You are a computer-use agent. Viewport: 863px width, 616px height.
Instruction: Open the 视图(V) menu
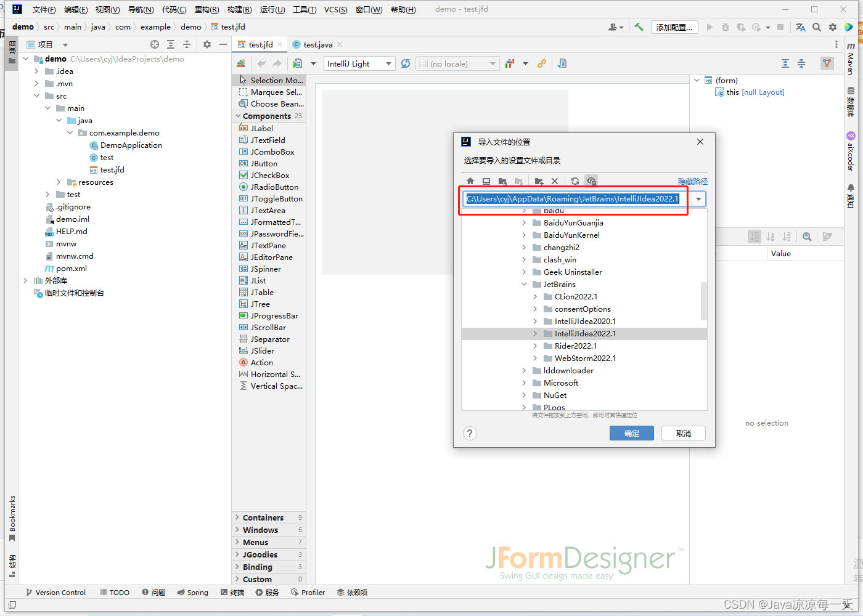point(107,9)
